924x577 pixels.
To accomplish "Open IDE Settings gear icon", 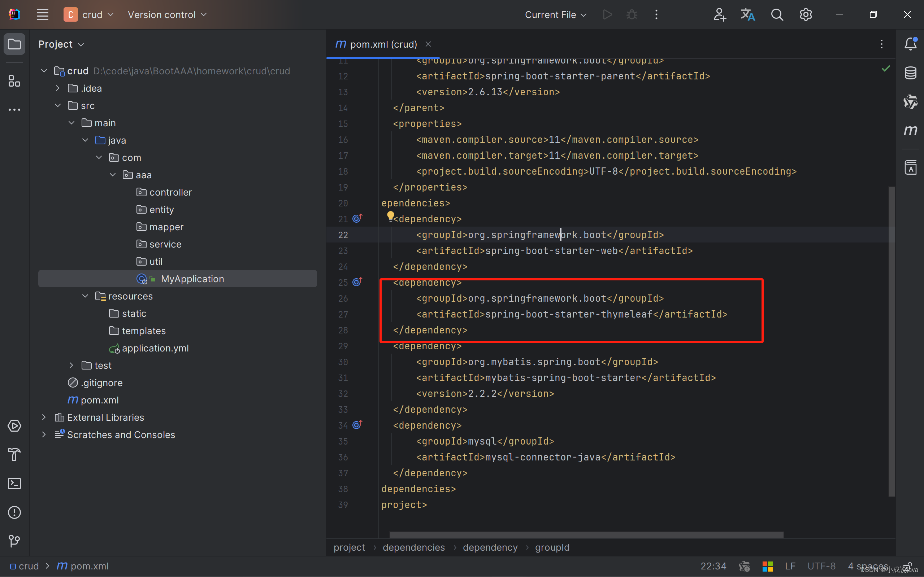I will pos(806,14).
